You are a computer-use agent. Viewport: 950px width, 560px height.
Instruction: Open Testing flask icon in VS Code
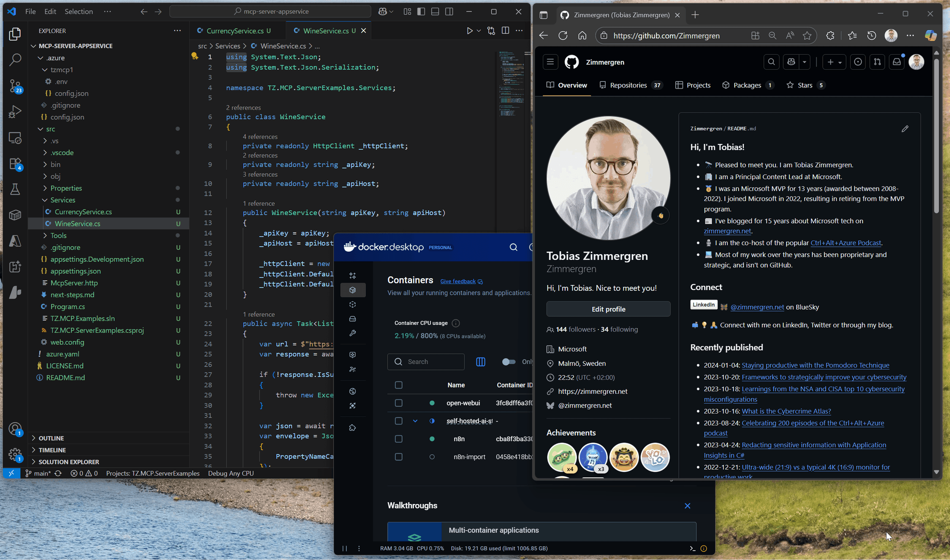15,190
